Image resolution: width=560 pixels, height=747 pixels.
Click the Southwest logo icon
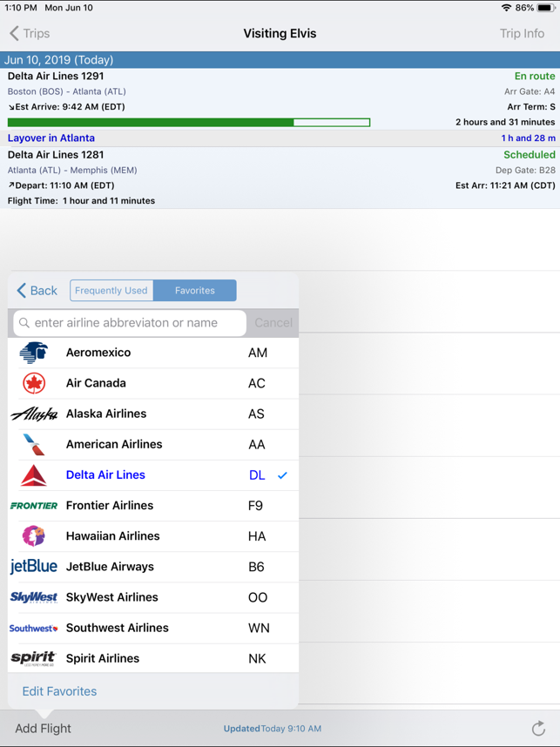tap(34, 628)
